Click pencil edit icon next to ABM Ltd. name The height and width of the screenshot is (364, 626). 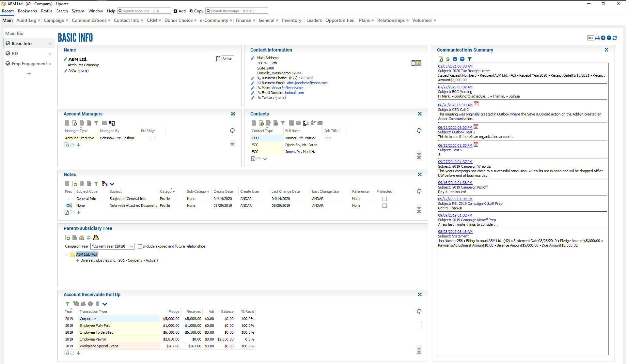[66, 59]
